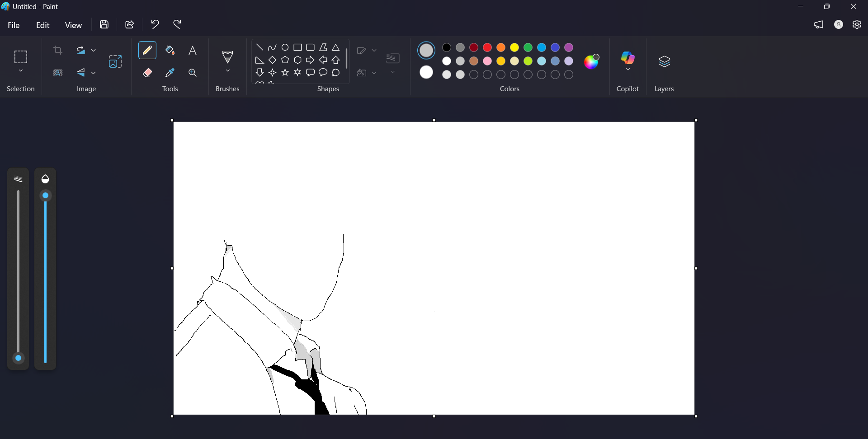Image resolution: width=868 pixels, height=439 pixels.
Task: Open the Resize image dialog
Action: click(x=115, y=61)
